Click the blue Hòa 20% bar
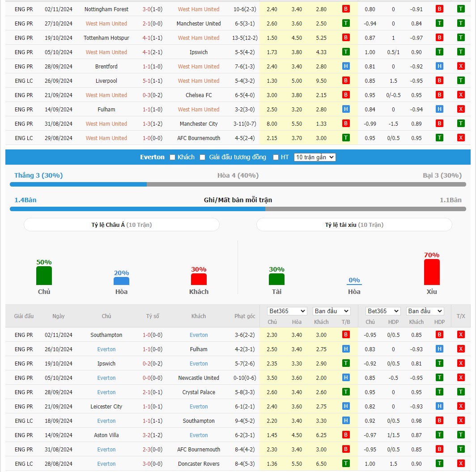The width and height of the screenshot is (476, 472). pyautogui.click(x=121, y=281)
